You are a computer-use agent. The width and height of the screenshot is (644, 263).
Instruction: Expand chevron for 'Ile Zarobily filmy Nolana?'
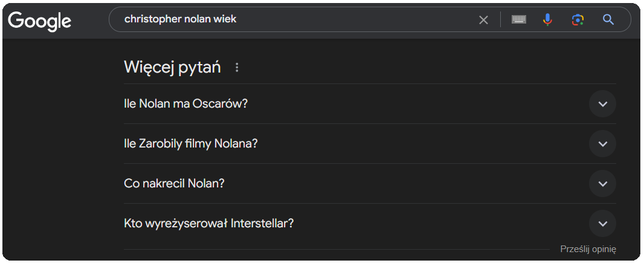(602, 144)
